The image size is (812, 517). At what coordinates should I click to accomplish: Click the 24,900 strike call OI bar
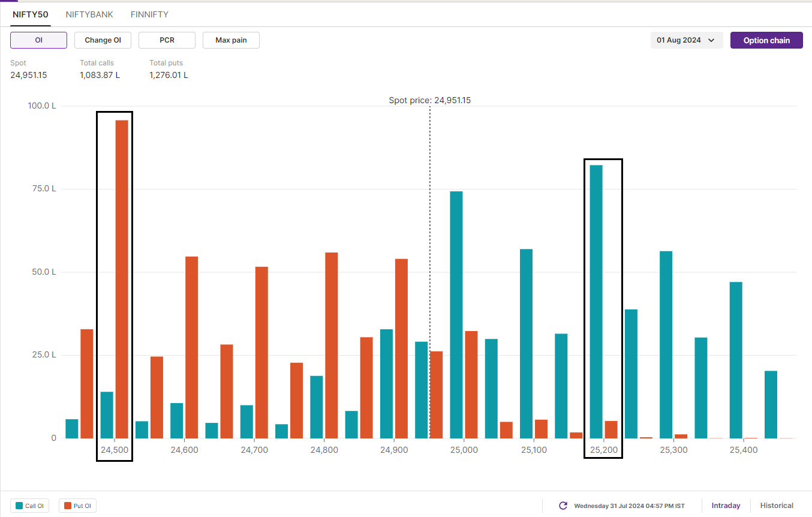(387, 384)
